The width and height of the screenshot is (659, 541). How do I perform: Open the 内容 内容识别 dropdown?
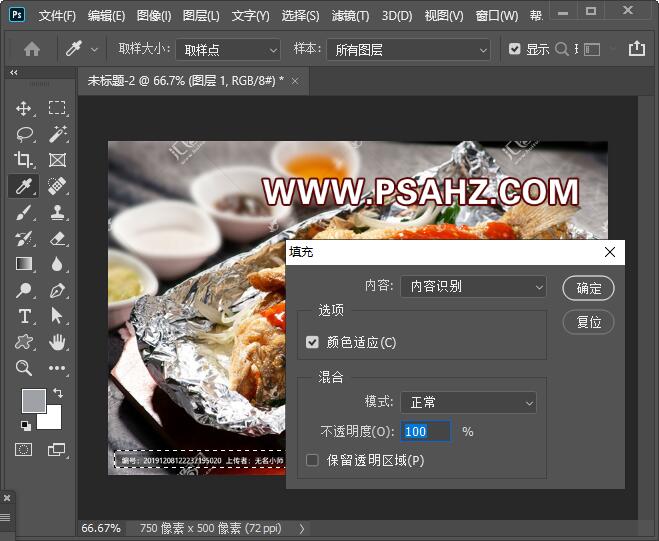pos(474,287)
